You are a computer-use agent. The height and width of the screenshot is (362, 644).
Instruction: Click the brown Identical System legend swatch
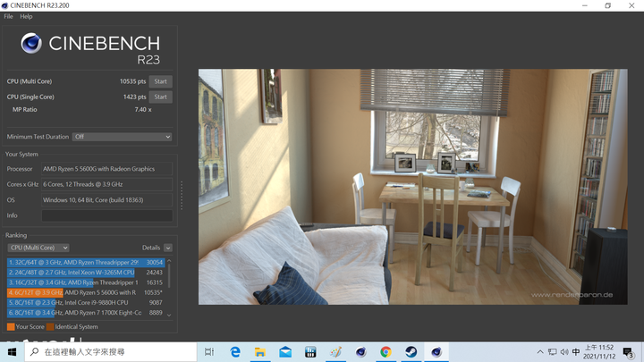click(50, 327)
